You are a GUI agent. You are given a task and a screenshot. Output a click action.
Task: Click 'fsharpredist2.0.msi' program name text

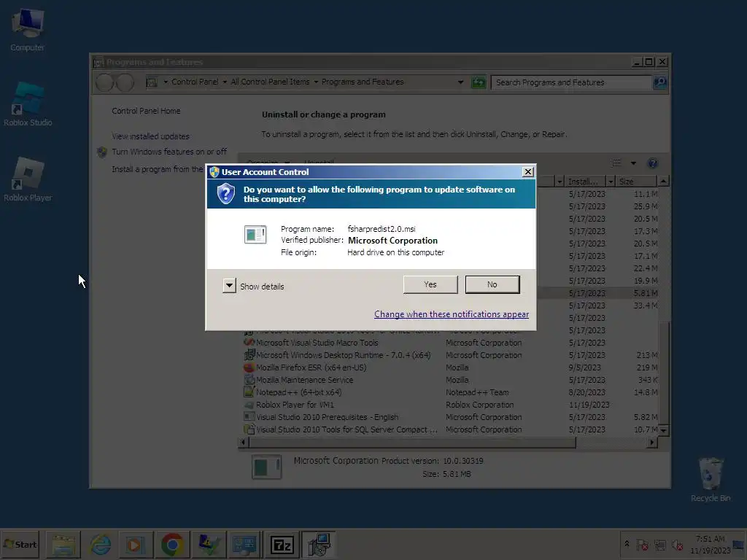[381, 229]
